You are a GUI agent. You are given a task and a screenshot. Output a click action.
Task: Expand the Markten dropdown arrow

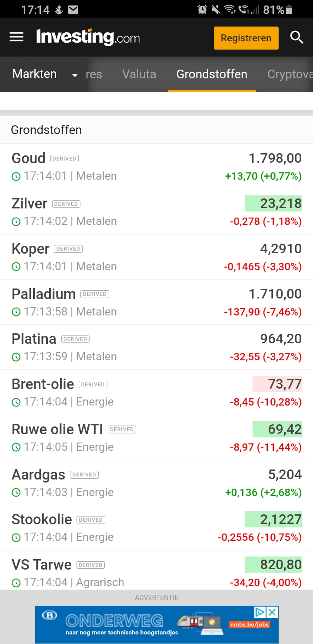75,75
